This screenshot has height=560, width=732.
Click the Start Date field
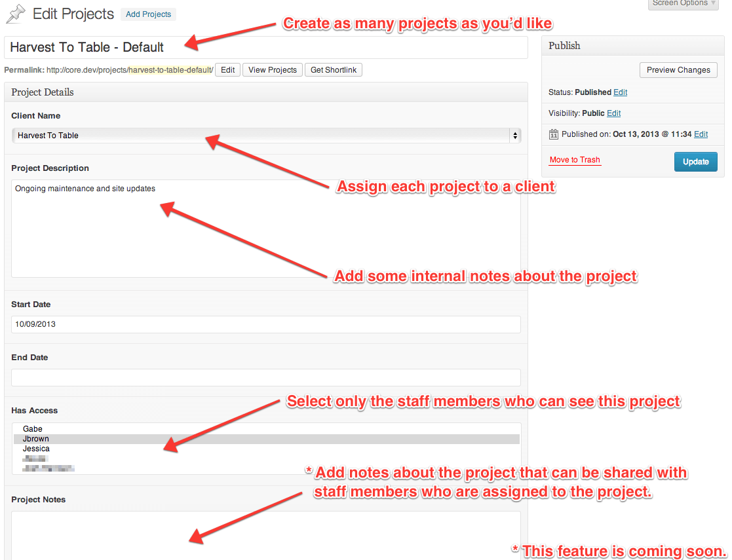[x=266, y=325]
